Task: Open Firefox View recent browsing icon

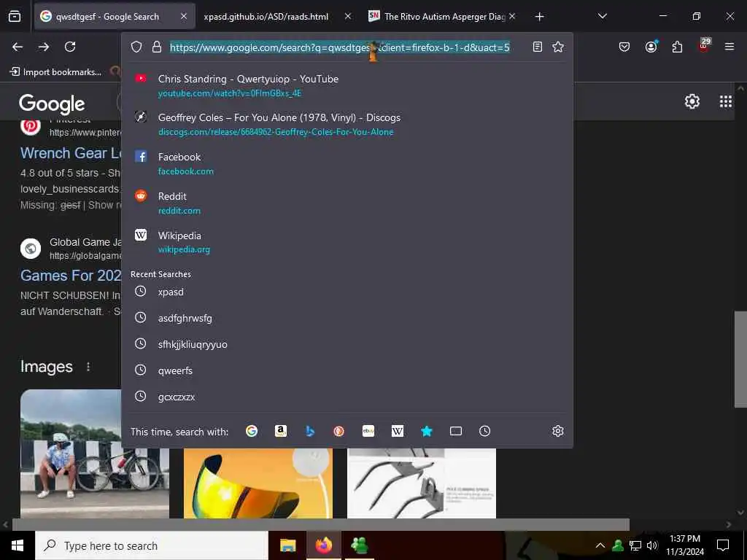Action: coord(15,17)
